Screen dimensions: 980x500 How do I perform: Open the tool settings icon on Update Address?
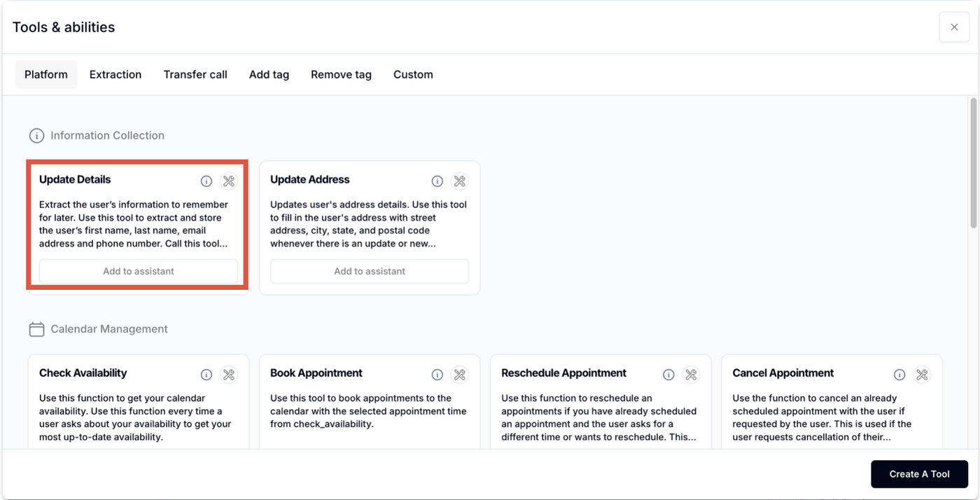pyautogui.click(x=460, y=181)
